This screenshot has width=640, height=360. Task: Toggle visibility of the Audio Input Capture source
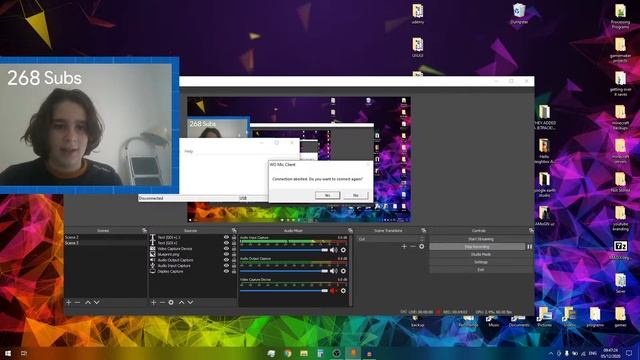pyautogui.click(x=227, y=265)
